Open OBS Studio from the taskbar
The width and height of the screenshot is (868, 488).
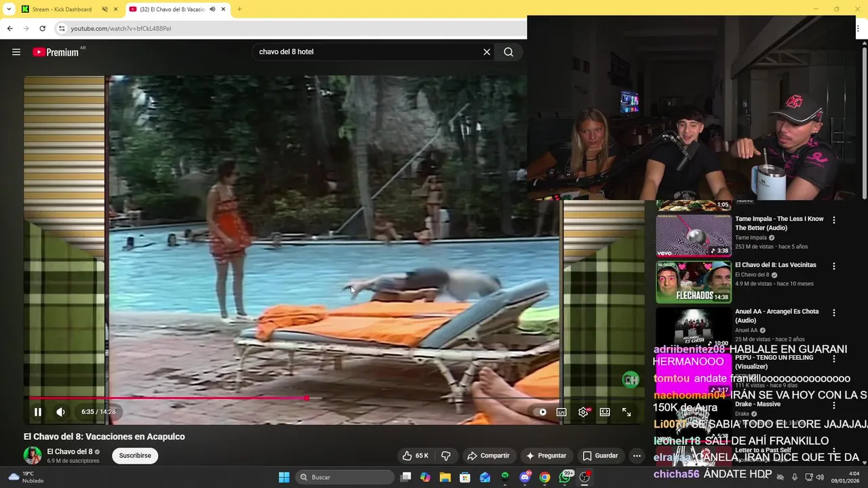[x=585, y=477]
